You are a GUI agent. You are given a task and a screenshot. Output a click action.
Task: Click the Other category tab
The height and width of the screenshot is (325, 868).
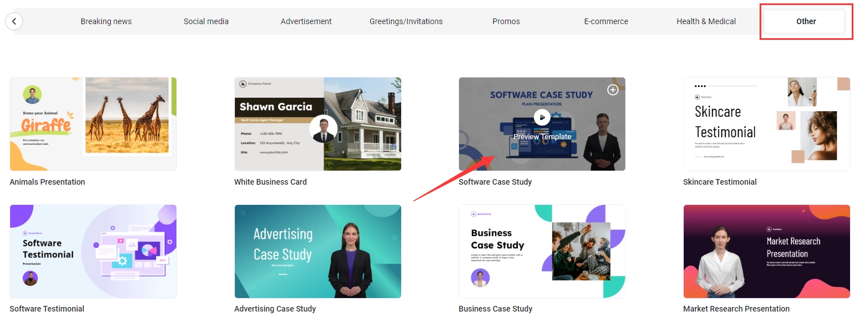coord(806,21)
